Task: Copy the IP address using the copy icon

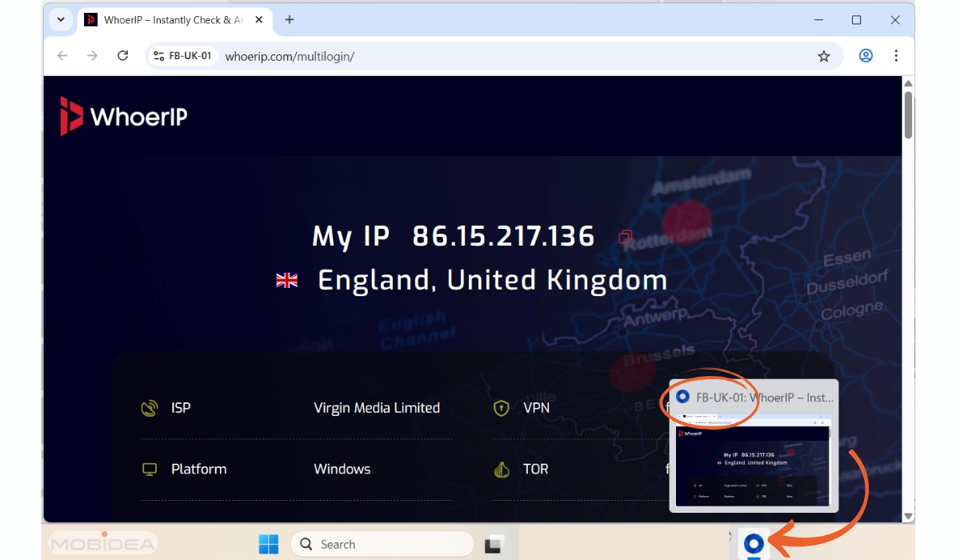Action: tap(624, 236)
